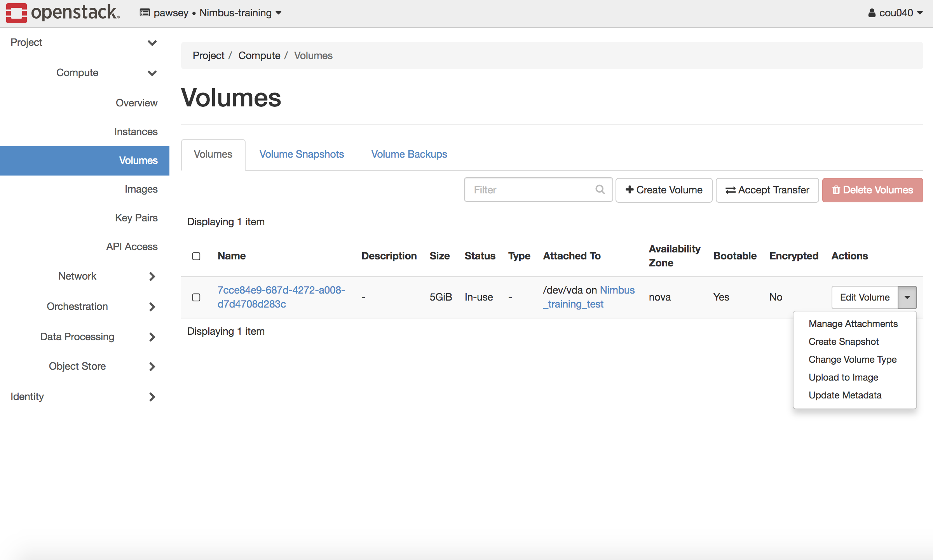Screen dimensions: 933x560
Task: Open the Edit Volume dropdown arrow
Action: click(908, 297)
